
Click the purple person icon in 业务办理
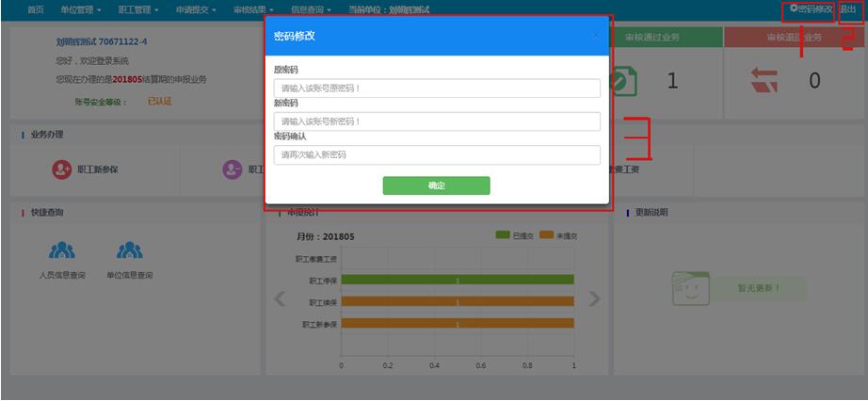pyautogui.click(x=232, y=169)
